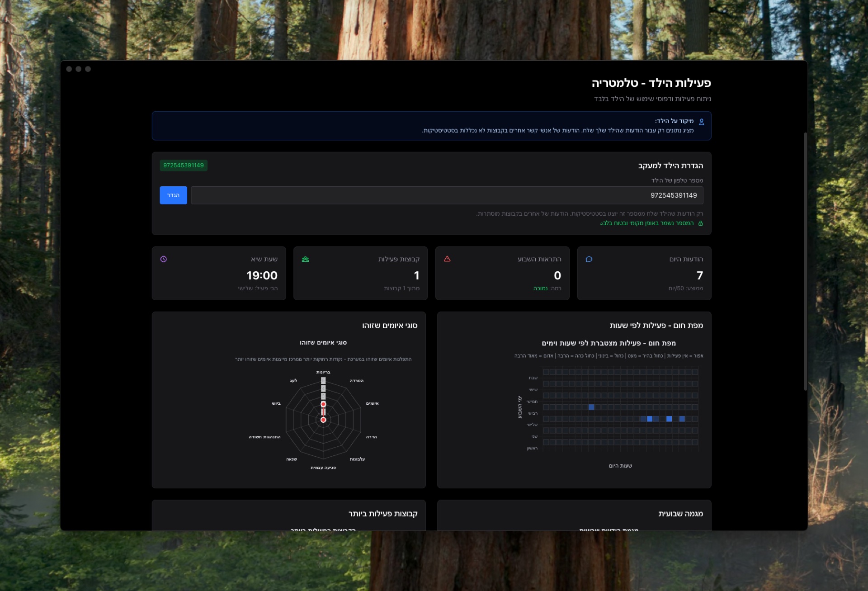This screenshot has width=868, height=591.
Task: Click the green lock icon below phone field
Action: click(x=700, y=223)
